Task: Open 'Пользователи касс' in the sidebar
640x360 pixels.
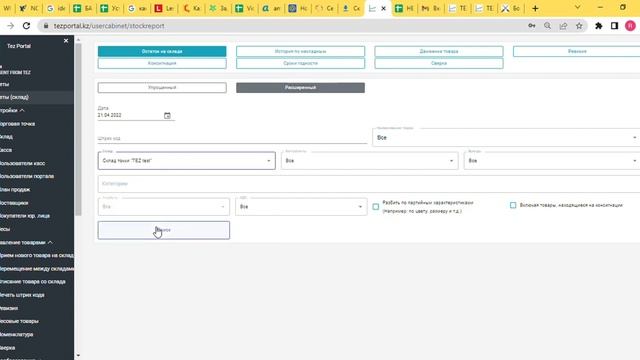Action: coord(22,163)
